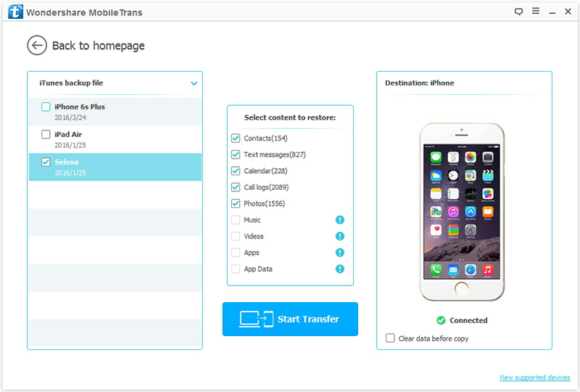Close the MobileTrans window
580x392 pixels.
pos(568,12)
